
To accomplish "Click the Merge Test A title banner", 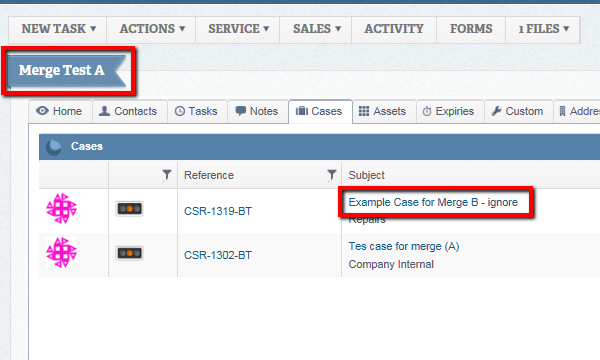I will 66,70.
